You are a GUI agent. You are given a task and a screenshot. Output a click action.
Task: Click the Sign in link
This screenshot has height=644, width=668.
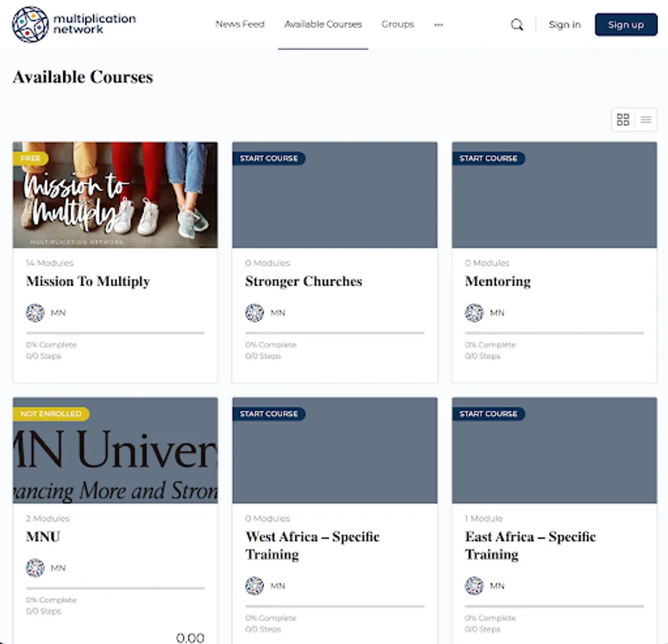564,25
